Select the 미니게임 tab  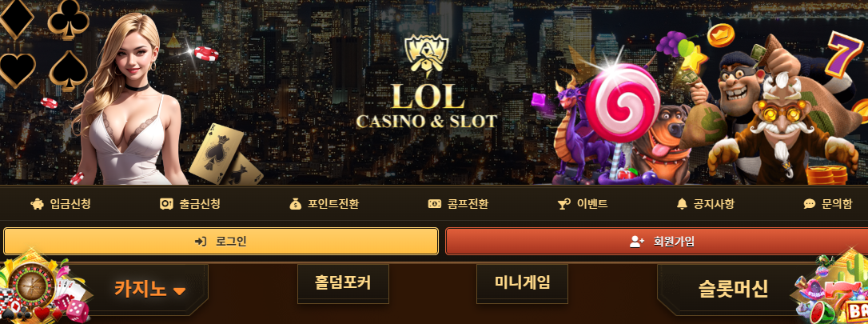tap(523, 283)
